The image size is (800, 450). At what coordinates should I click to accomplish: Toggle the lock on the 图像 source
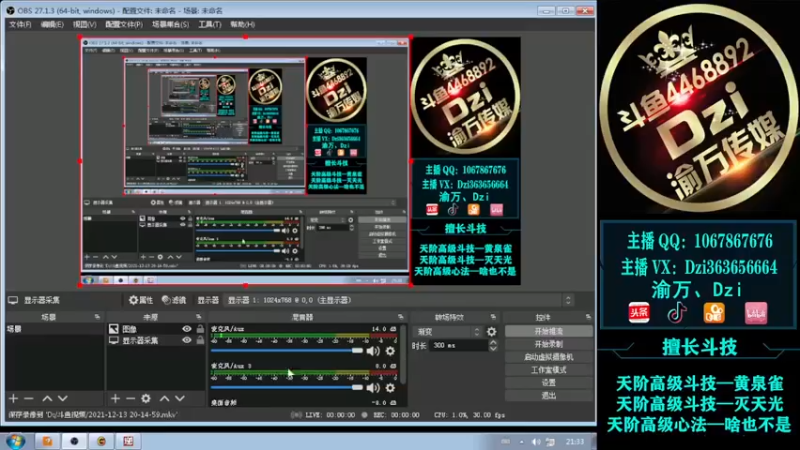[200, 329]
